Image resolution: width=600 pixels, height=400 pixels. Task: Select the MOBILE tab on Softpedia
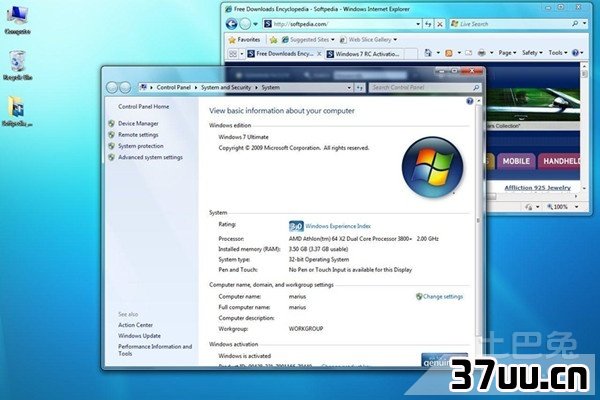tap(516, 161)
